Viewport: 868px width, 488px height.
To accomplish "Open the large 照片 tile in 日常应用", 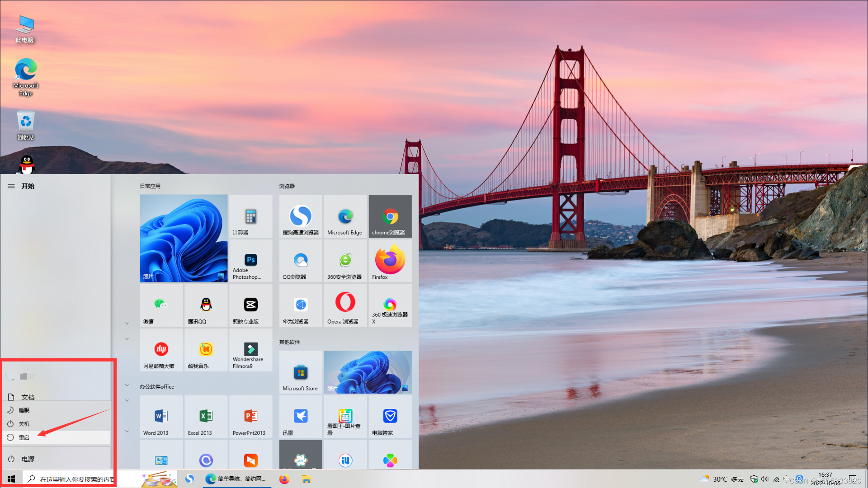I will [184, 239].
